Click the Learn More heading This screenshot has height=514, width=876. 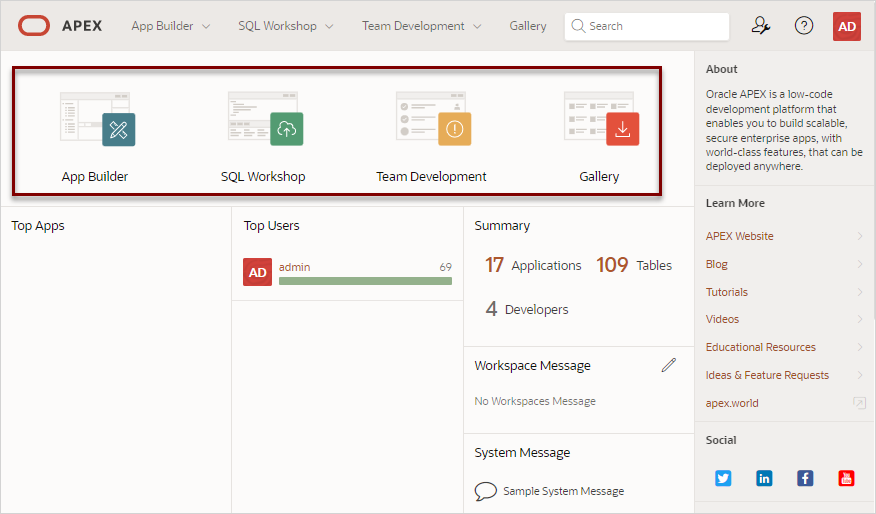735,203
